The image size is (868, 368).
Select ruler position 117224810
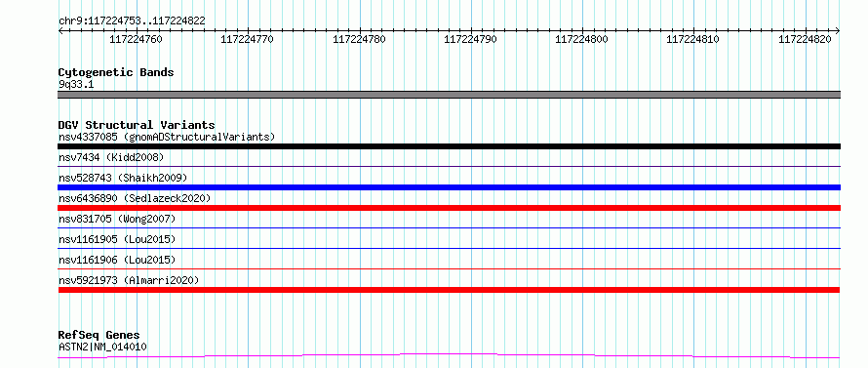[692, 39]
